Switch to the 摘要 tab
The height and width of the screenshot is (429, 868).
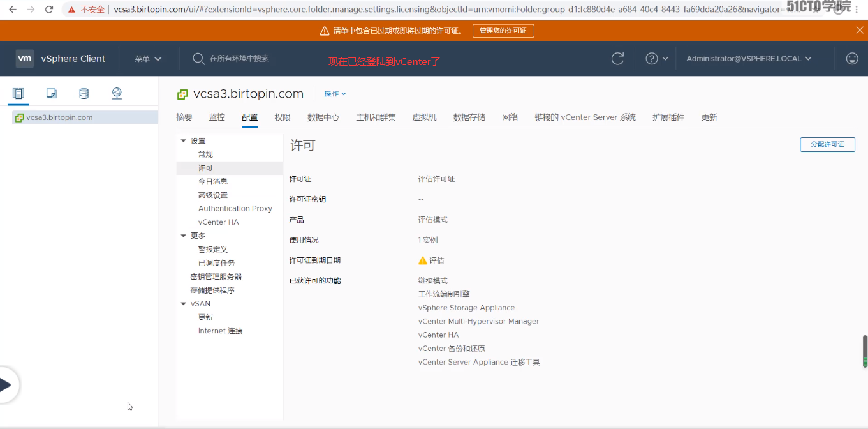pyautogui.click(x=184, y=117)
